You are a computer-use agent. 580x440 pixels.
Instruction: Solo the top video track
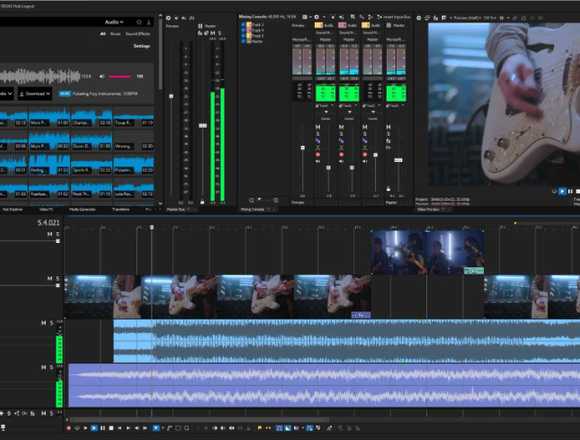[x=58, y=234]
